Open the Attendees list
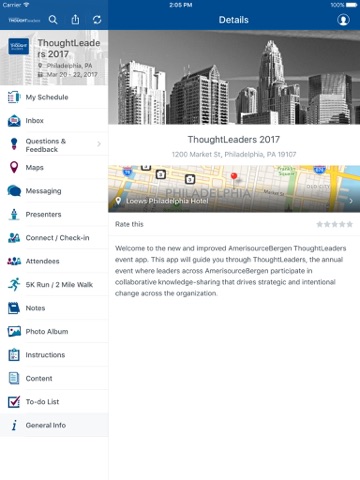 (54, 261)
